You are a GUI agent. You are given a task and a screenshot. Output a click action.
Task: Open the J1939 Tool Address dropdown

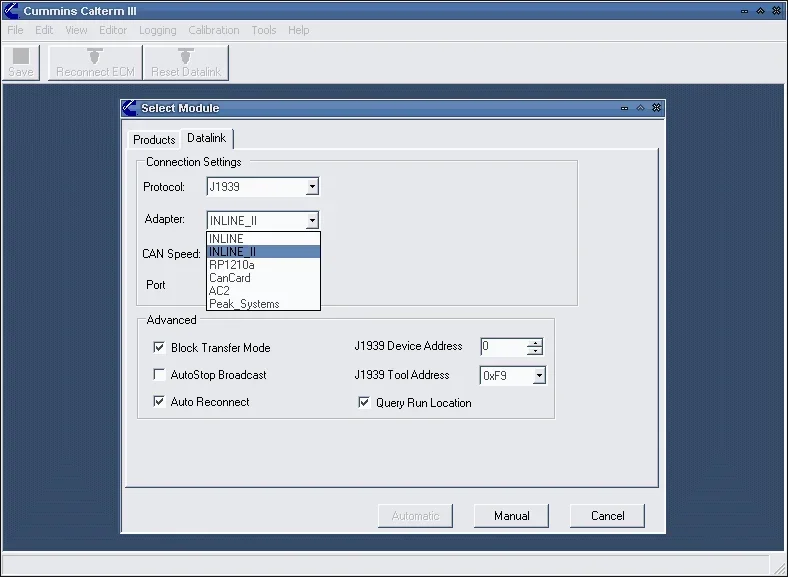point(539,375)
